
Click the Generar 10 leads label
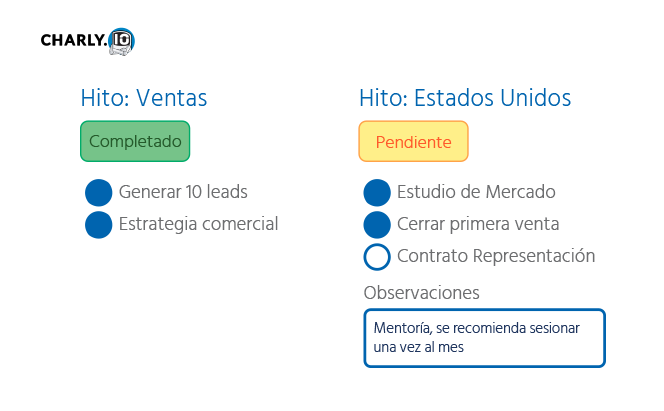pyautogui.click(x=183, y=192)
